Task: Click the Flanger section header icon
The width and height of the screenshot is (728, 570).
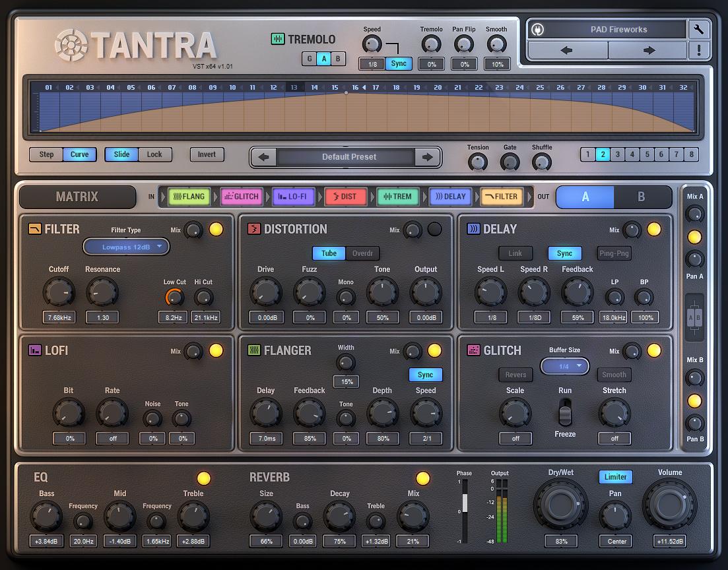Action: 254,350
